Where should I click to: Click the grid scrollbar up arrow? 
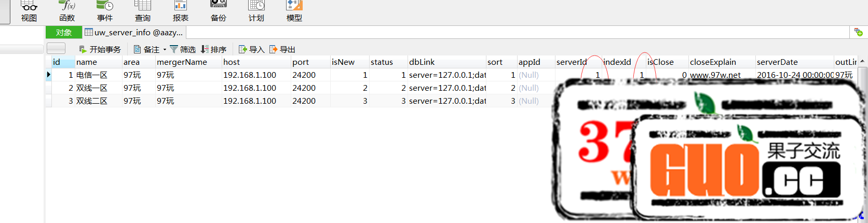(862, 61)
